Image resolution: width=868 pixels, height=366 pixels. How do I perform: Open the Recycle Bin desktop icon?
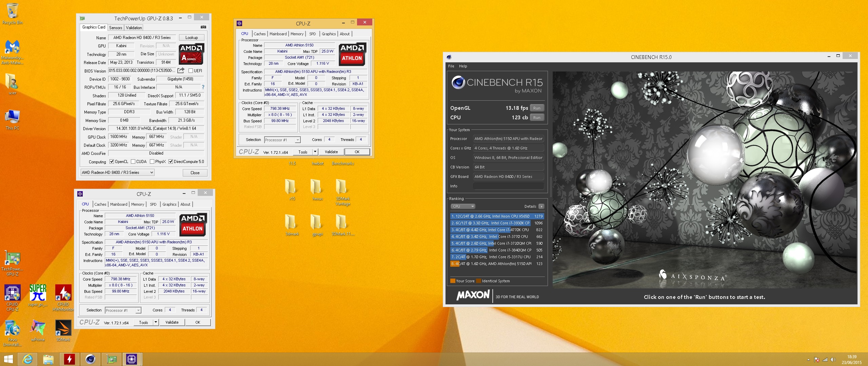point(12,14)
